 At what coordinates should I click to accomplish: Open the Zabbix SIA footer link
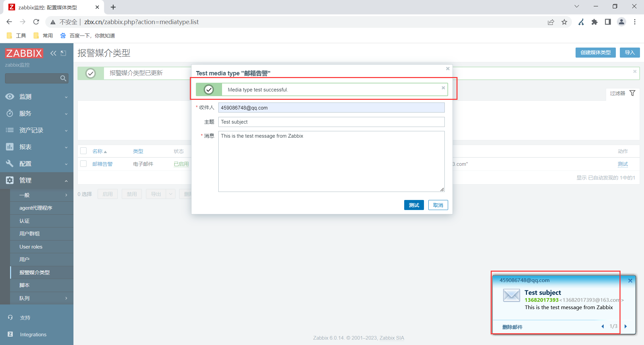point(392,338)
